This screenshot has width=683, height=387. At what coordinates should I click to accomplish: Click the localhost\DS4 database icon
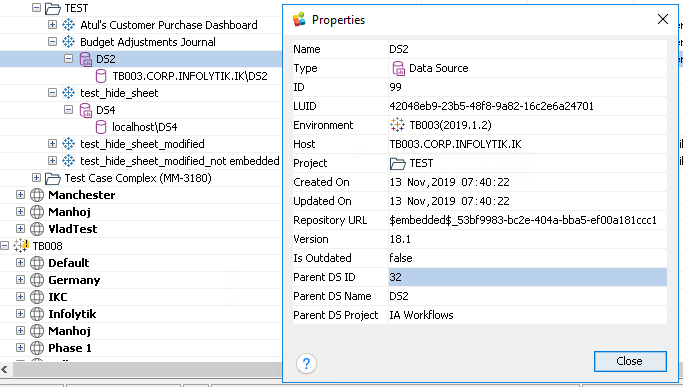point(101,127)
